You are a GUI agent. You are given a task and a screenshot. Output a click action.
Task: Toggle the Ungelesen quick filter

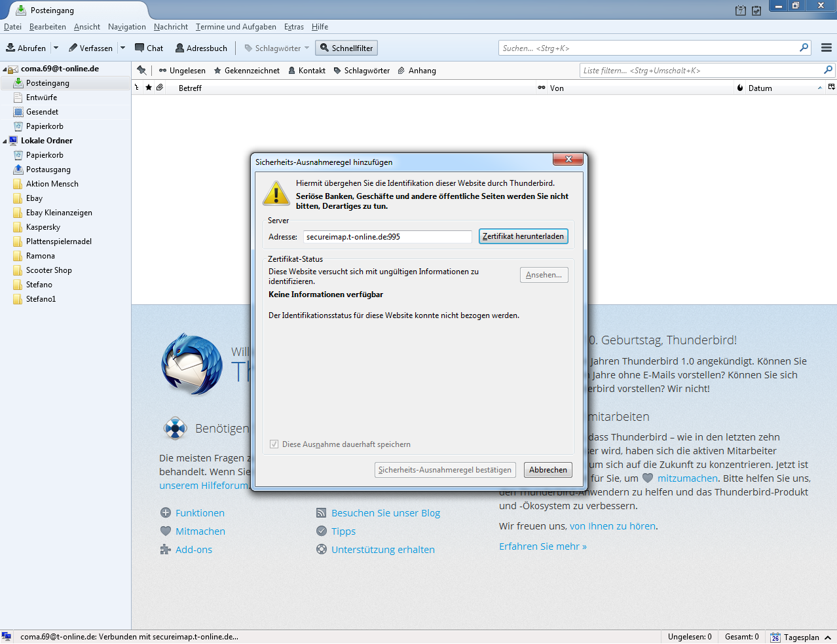182,70
